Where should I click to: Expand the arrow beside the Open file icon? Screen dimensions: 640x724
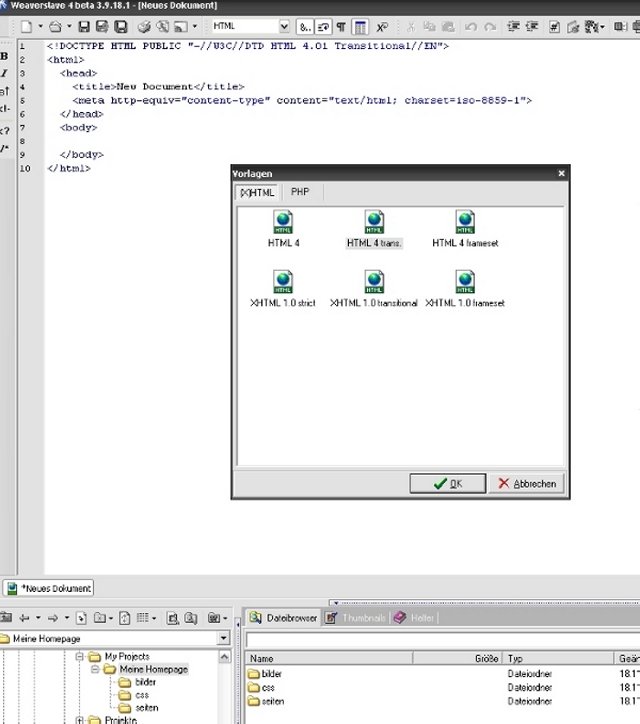(x=69, y=26)
